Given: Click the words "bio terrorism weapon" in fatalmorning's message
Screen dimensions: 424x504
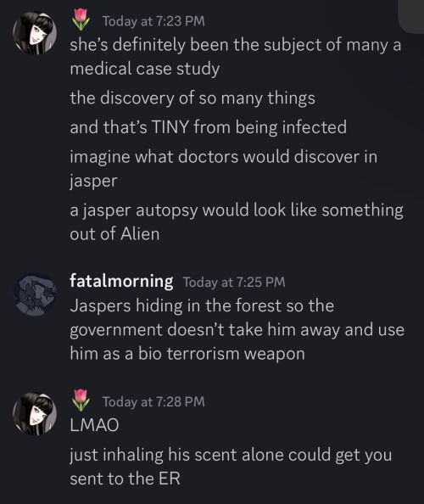Looking at the screenshot, I should (x=221, y=354).
